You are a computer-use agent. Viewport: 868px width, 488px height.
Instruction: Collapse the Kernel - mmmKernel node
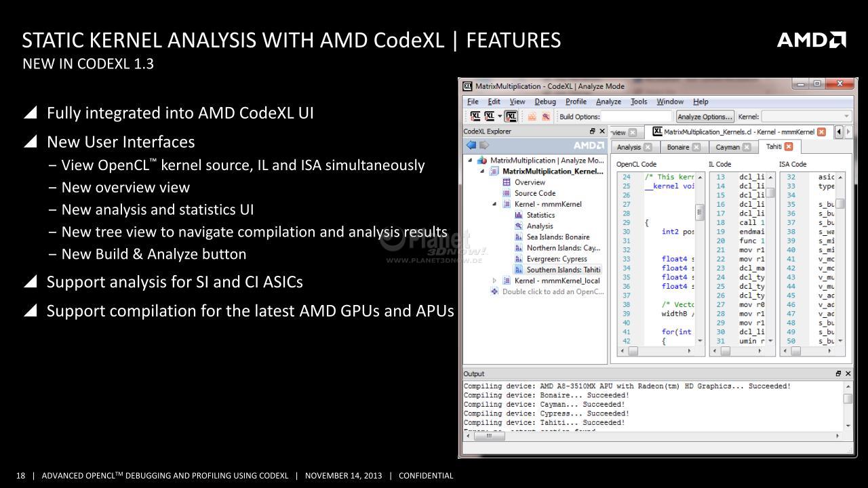(x=494, y=204)
